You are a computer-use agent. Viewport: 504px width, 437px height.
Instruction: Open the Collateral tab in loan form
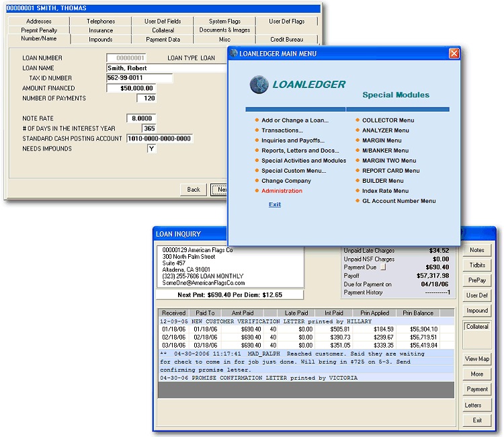click(x=163, y=30)
